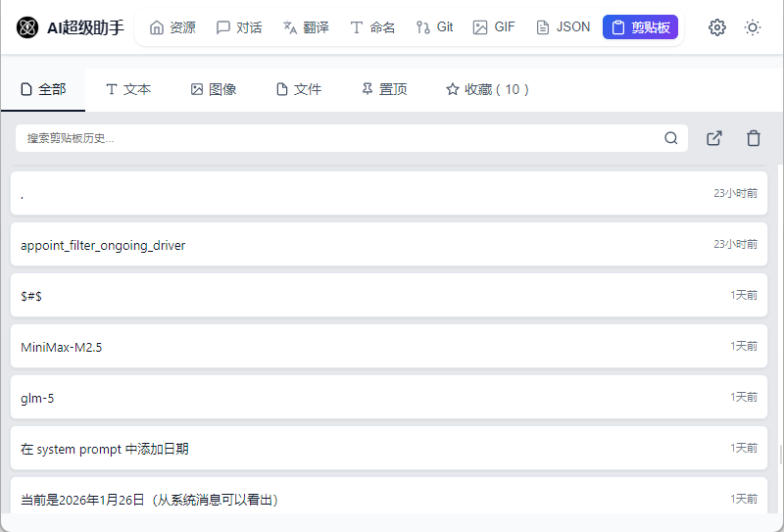
Task: Open the GIF tool
Action: 494,27
